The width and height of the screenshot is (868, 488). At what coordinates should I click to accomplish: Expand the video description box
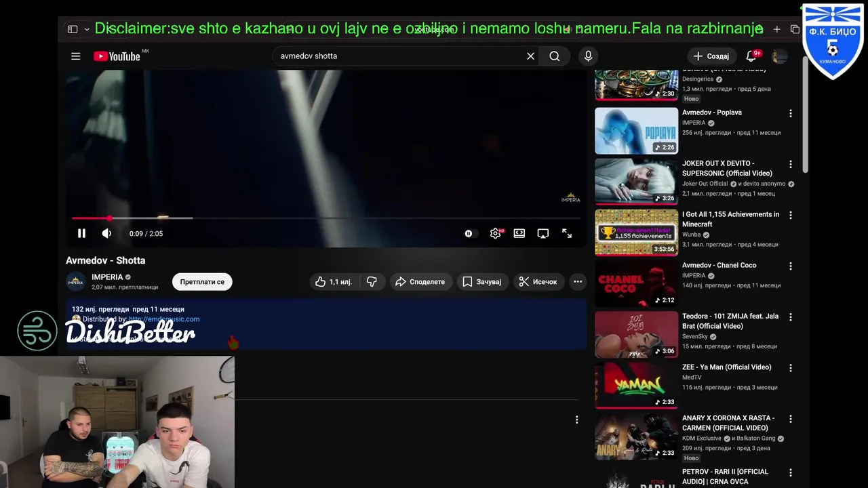click(326, 325)
